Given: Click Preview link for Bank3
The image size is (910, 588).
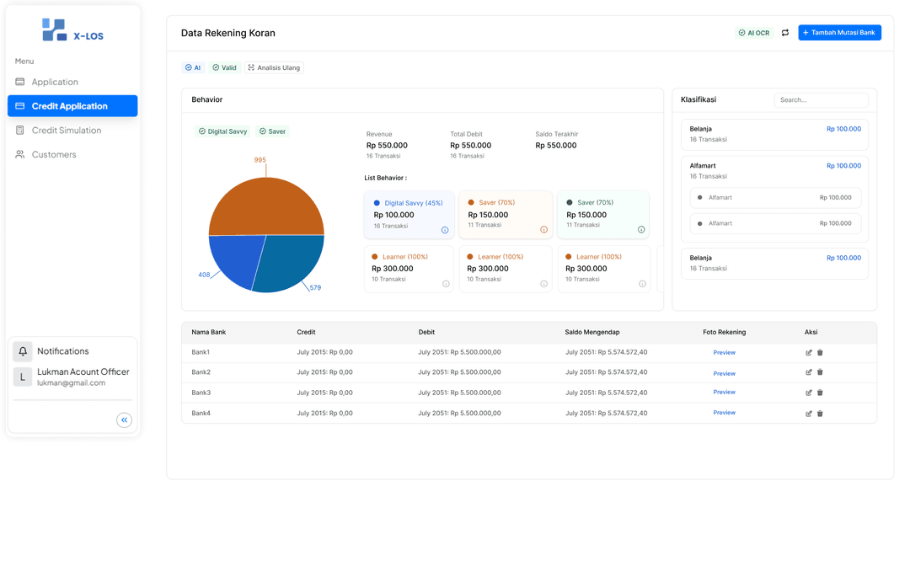Looking at the screenshot, I should click(x=725, y=393).
